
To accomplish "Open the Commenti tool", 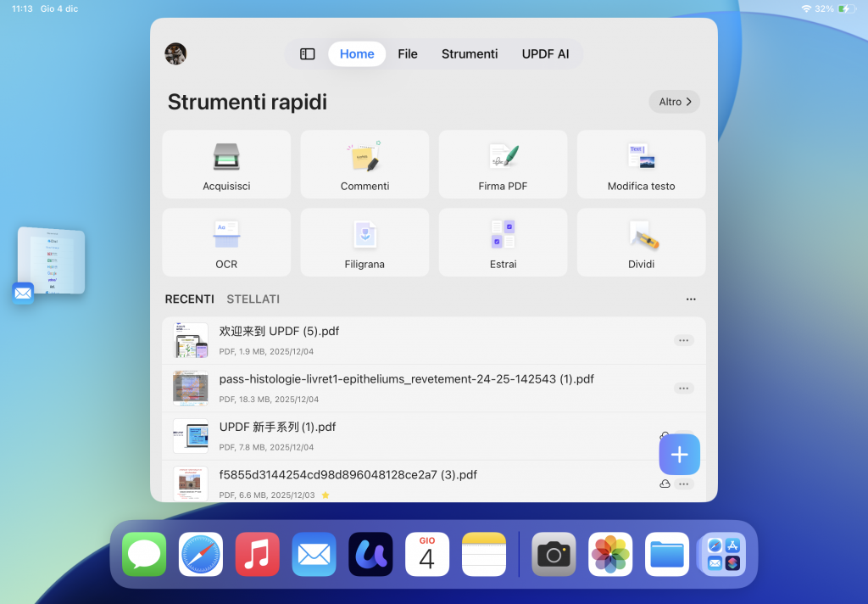I will tap(364, 164).
